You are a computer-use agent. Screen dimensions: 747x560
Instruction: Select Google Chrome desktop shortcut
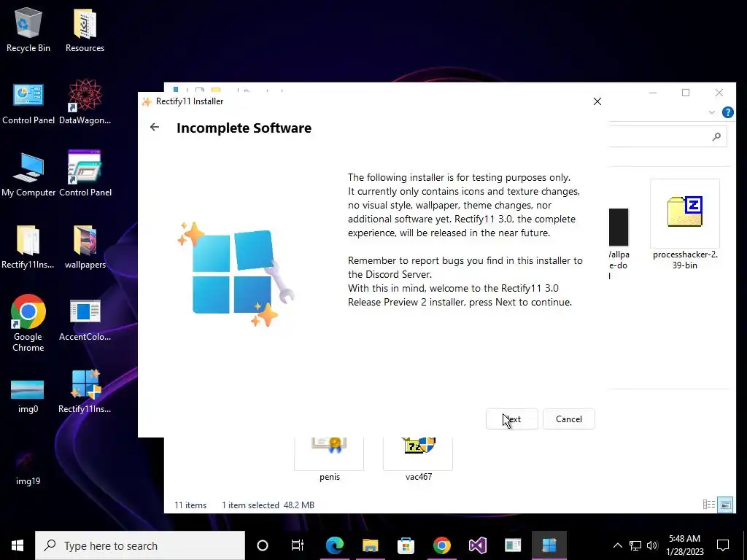coord(28,324)
